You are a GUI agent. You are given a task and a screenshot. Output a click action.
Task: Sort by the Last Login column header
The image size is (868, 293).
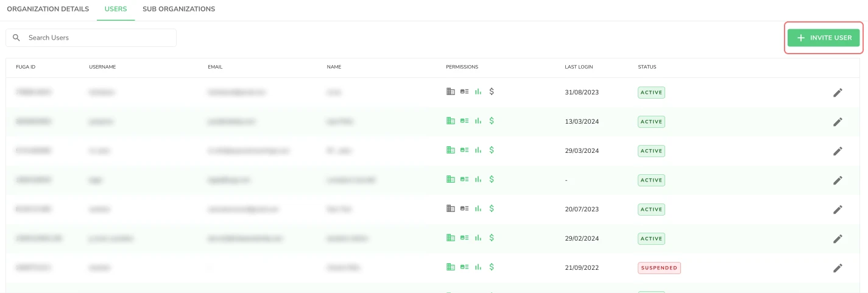pos(579,67)
